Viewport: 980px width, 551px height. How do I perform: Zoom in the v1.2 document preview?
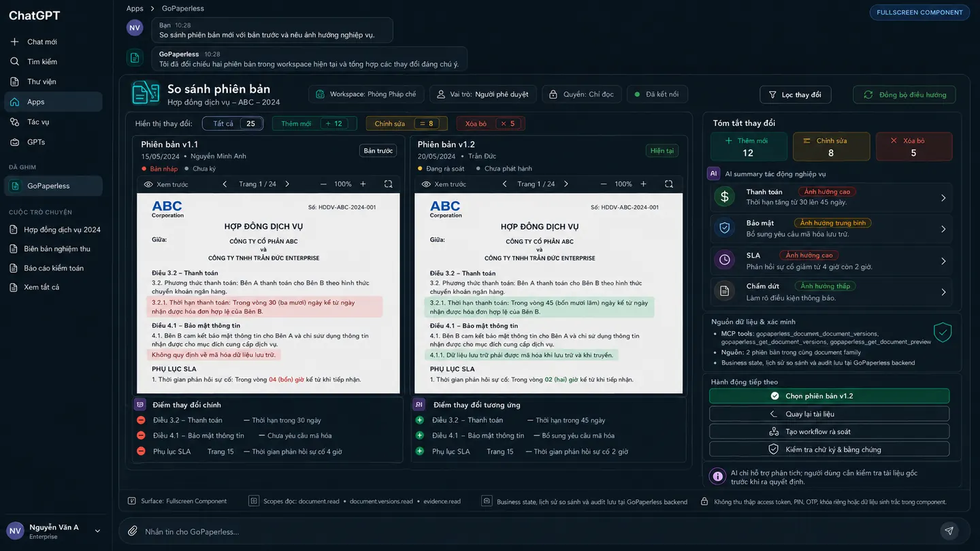643,184
